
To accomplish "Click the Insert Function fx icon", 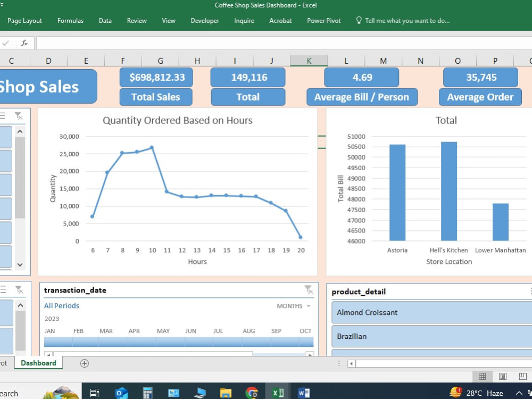I will point(24,43).
